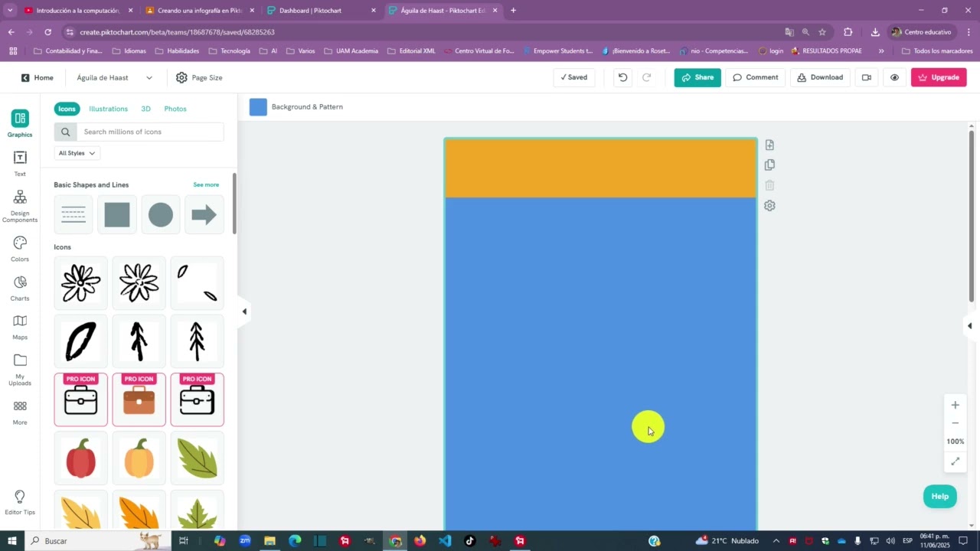Delete the current page with trash icon
Screen dimensions: 980x551
[769, 185]
